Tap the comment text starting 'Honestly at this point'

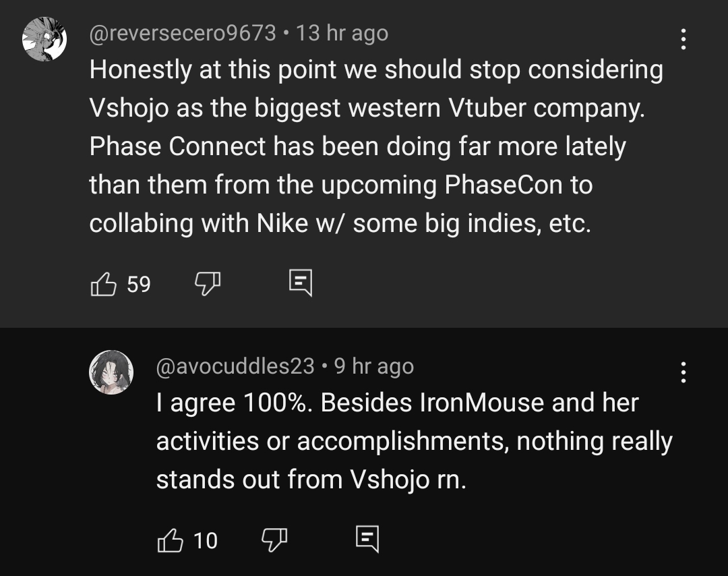pyautogui.click(x=375, y=70)
